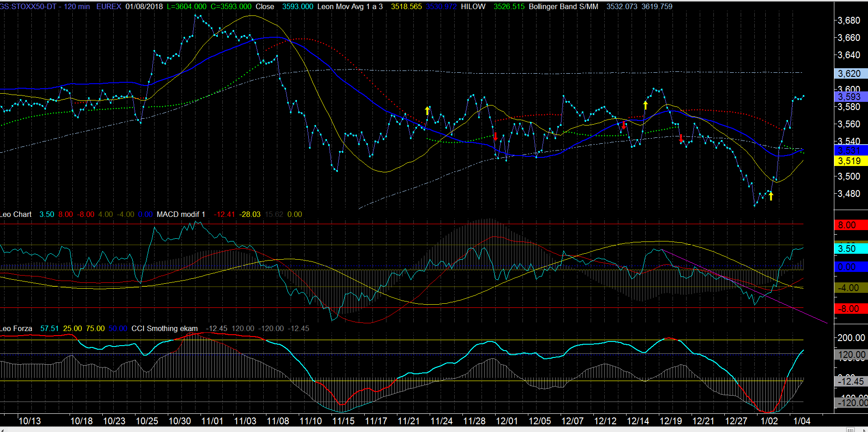Click the 3,500 price axis label

(x=849, y=176)
